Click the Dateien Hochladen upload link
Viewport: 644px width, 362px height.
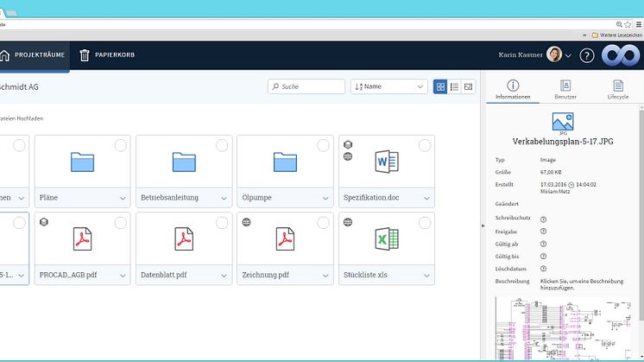coord(22,118)
